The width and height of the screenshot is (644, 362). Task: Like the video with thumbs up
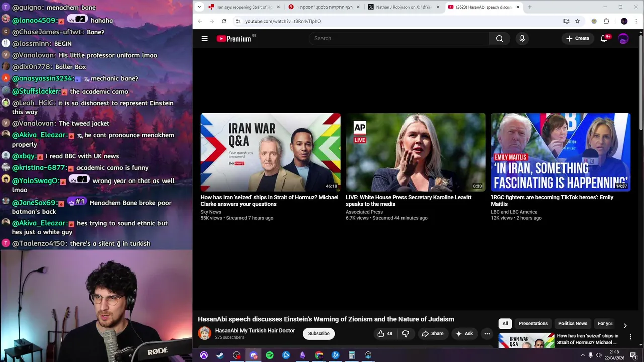(385, 333)
